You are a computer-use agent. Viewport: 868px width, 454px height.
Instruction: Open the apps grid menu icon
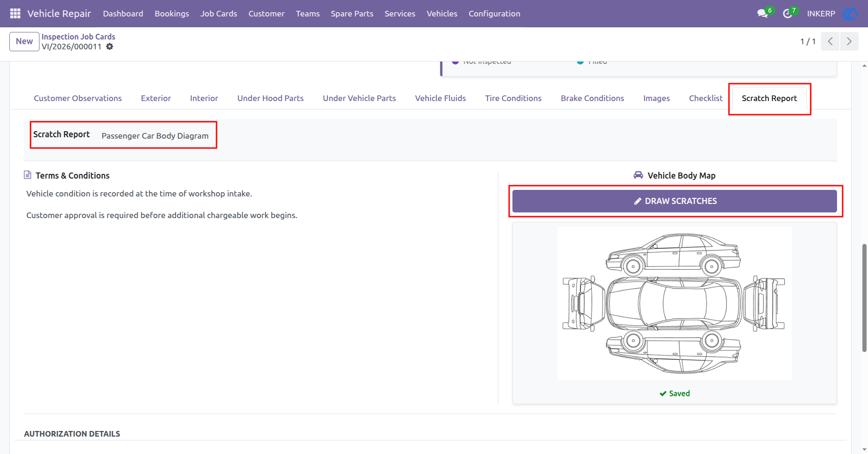pyautogui.click(x=15, y=14)
